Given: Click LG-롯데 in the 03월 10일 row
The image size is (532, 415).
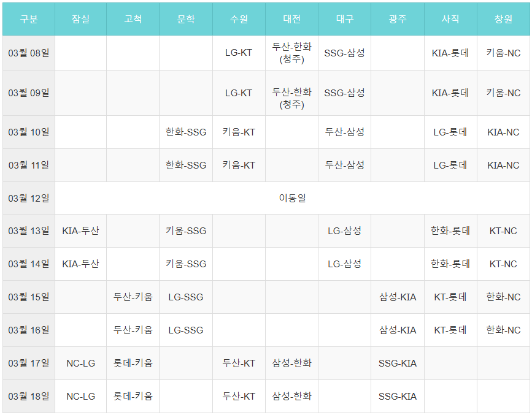Looking at the screenshot, I should pyautogui.click(x=450, y=132).
